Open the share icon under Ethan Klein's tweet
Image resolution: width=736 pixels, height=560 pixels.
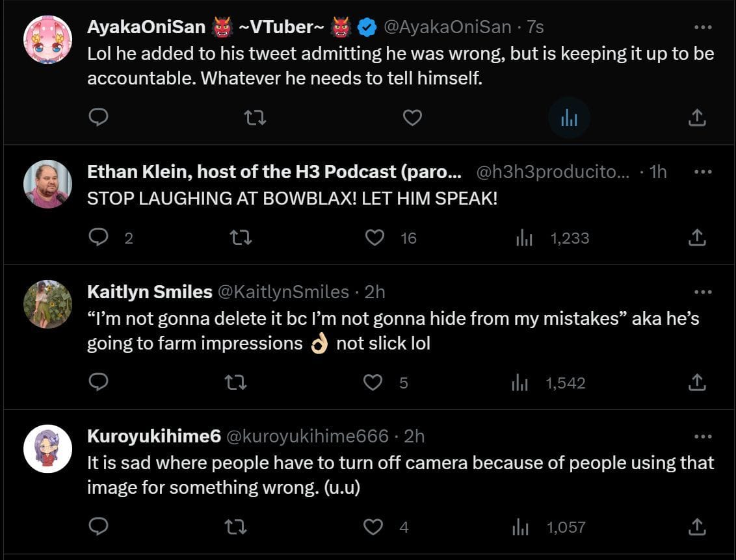tap(696, 238)
